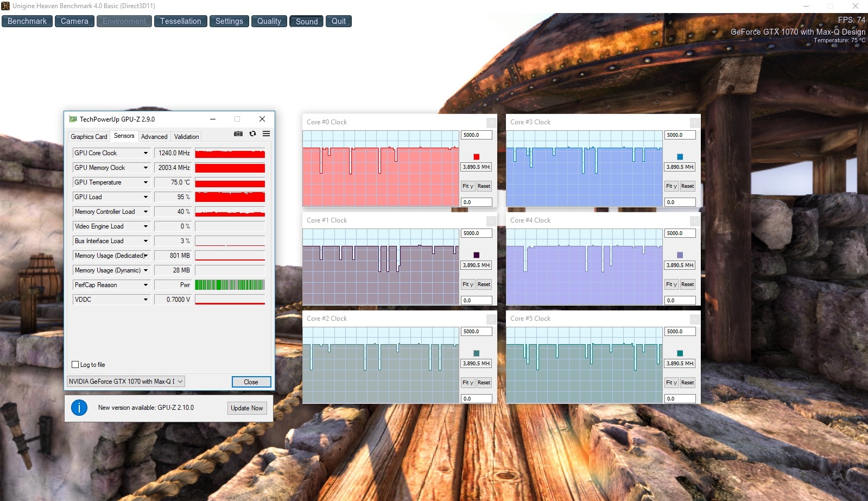Open the Settings menu in Heaven
Image resolution: width=868 pixels, height=501 pixels.
click(x=229, y=21)
